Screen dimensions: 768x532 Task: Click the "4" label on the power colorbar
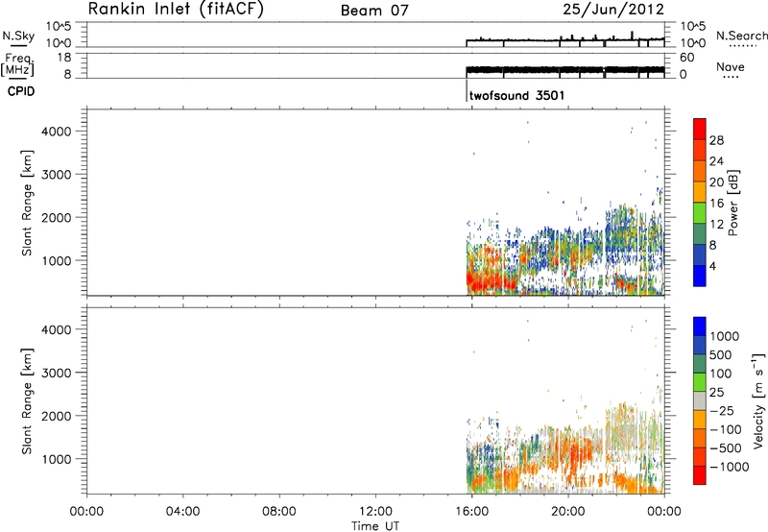[712, 266]
